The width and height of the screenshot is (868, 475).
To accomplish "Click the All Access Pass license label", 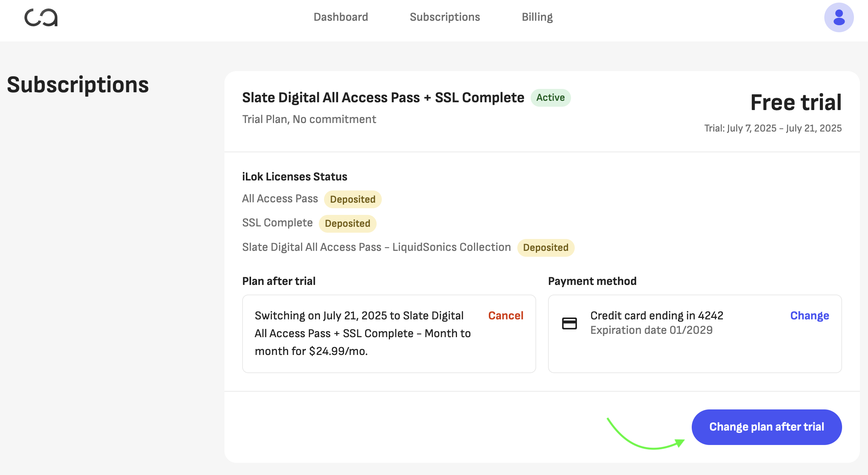I will coord(280,199).
